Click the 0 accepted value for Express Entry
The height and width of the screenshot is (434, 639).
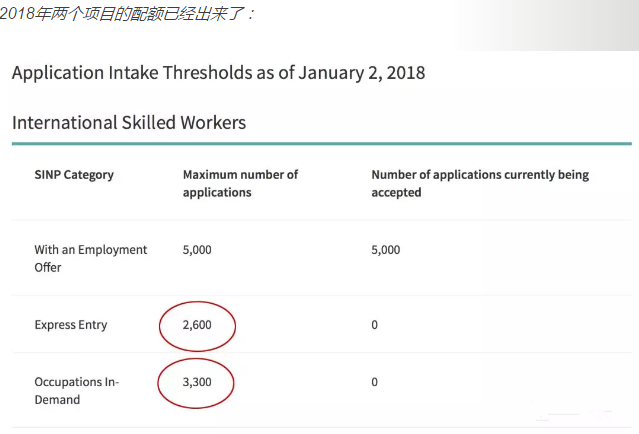375,325
